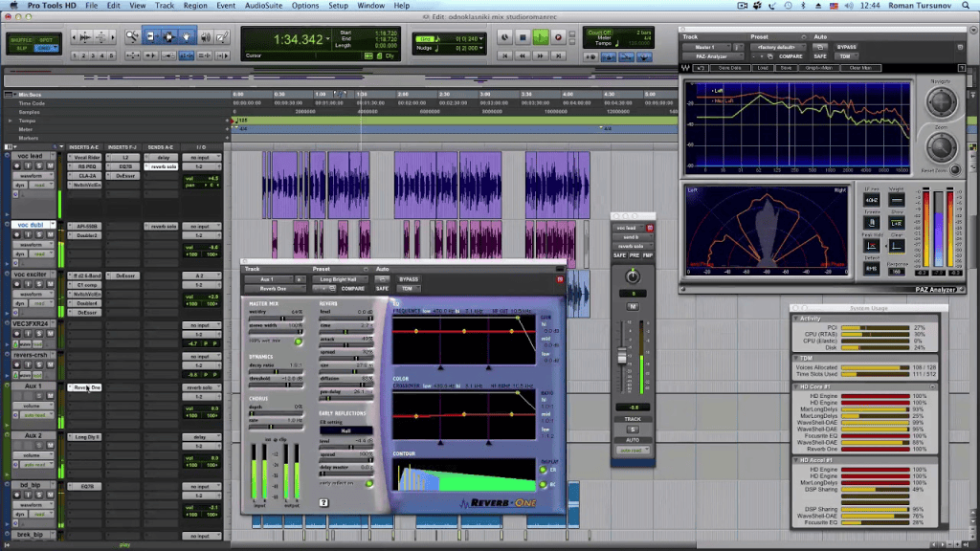Open the Region menu

click(x=195, y=6)
